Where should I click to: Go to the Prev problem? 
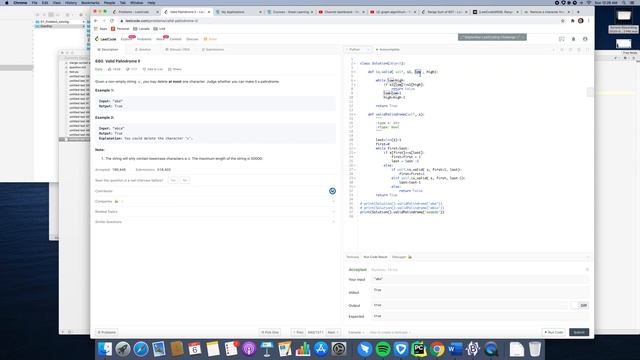298,332
